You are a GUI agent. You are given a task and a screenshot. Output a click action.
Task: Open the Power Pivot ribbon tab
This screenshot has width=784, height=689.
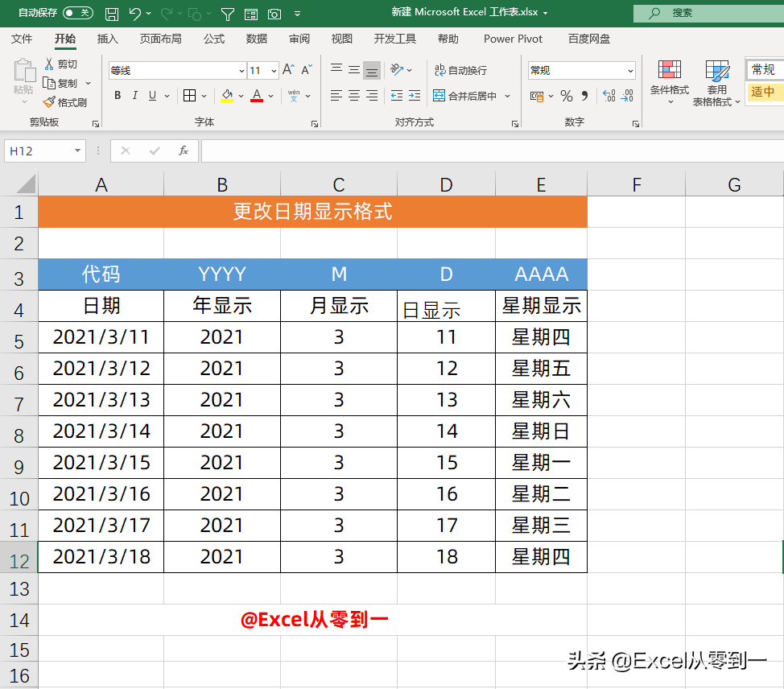(x=513, y=38)
